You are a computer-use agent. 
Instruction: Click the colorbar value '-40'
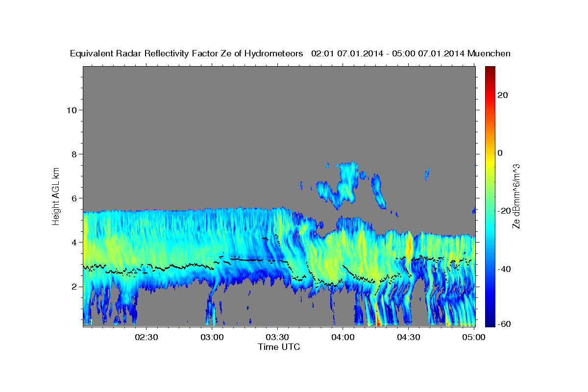[504, 269]
